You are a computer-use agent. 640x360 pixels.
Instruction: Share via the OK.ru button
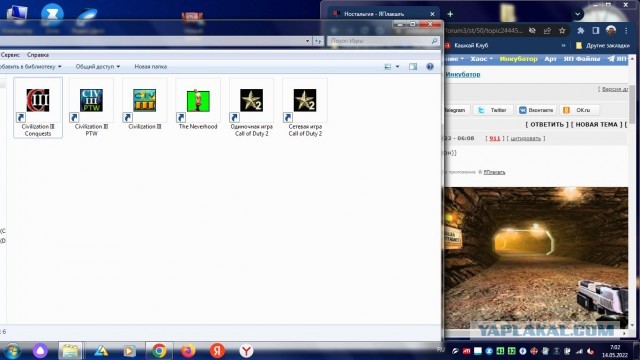click(x=579, y=110)
